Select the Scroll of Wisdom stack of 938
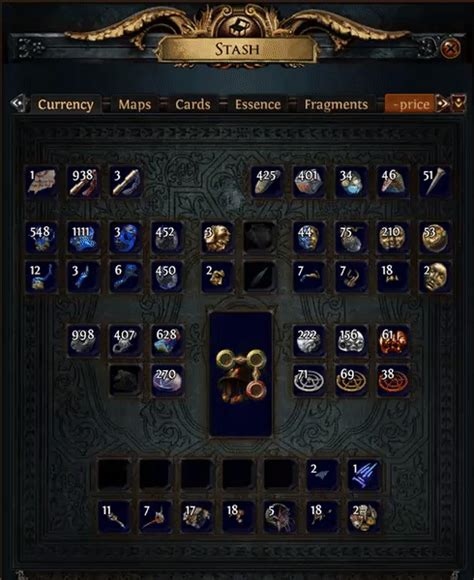The height and width of the screenshot is (580, 474). point(83,182)
